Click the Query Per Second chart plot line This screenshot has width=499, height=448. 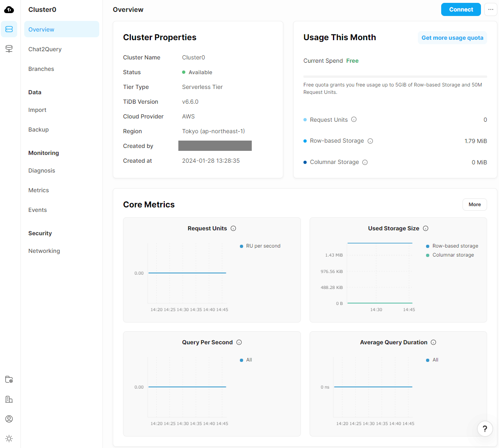187,387
